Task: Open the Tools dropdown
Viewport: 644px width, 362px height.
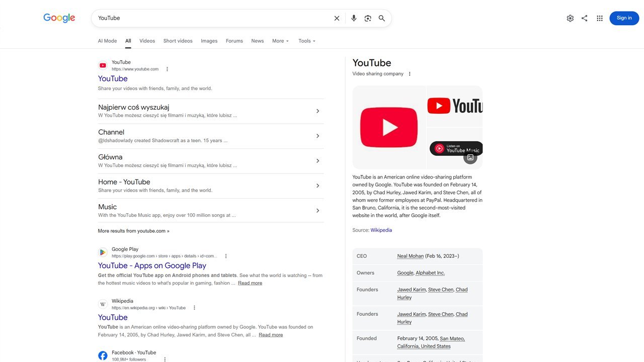Action: 307,41
